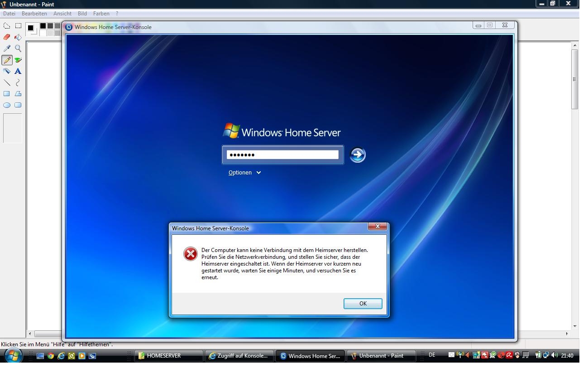Select the Polygon shape tool
This screenshot has height=373, width=588.
click(18, 94)
